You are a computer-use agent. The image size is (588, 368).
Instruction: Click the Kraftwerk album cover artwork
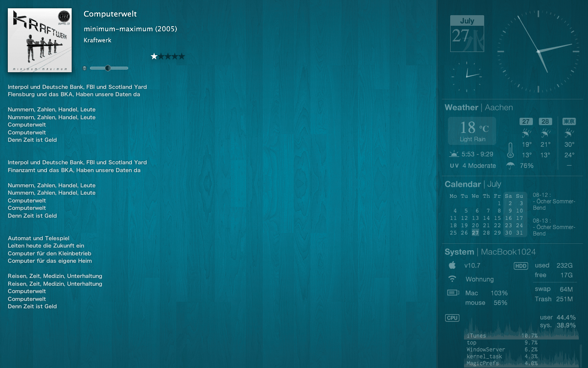point(40,40)
